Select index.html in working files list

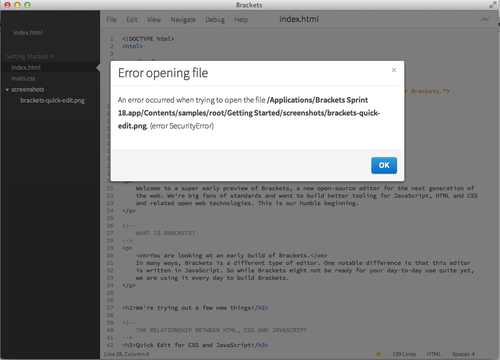tap(28, 32)
